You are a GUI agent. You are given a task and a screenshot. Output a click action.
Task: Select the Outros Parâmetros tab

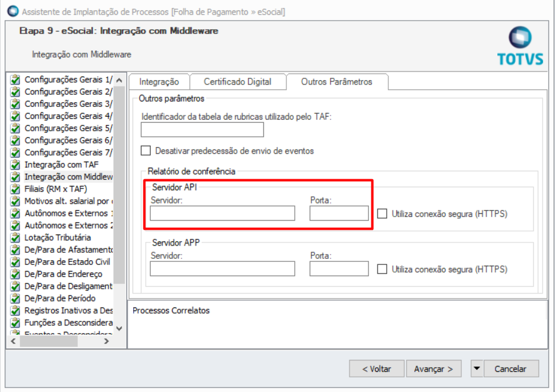click(337, 81)
